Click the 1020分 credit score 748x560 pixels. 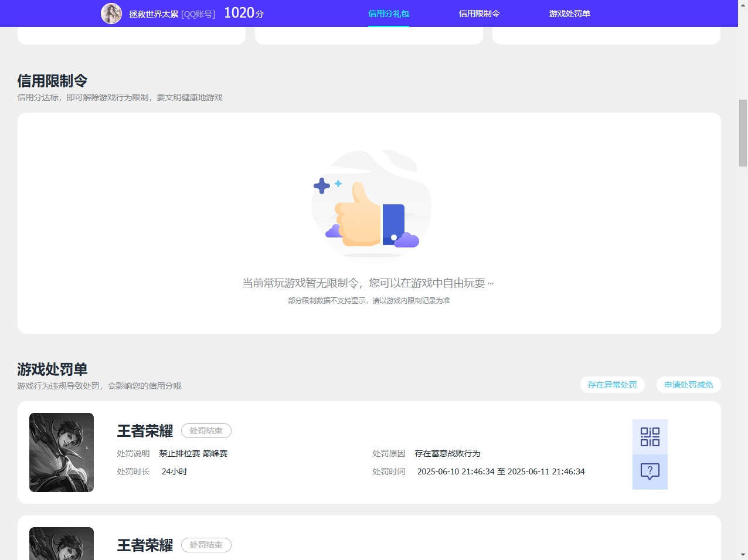coord(244,13)
